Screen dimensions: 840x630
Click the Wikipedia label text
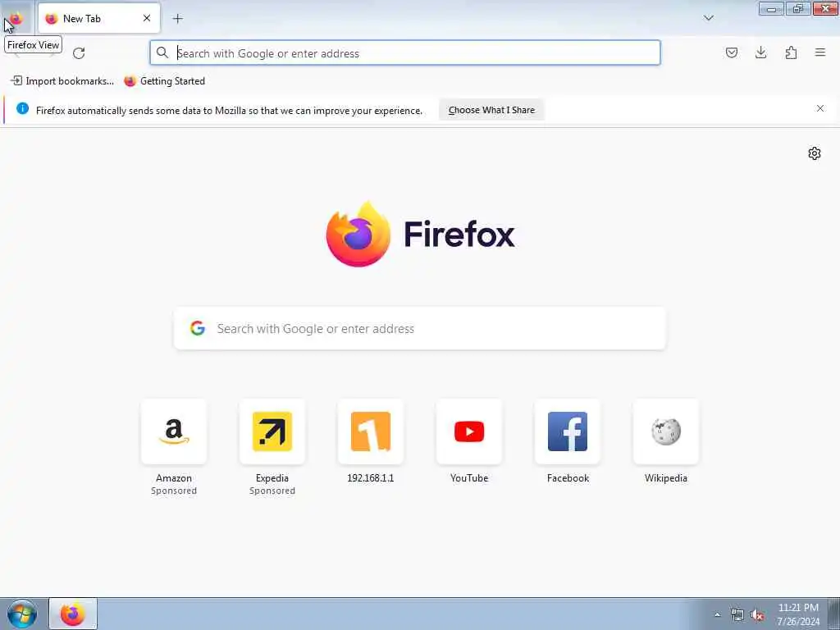[x=666, y=478]
